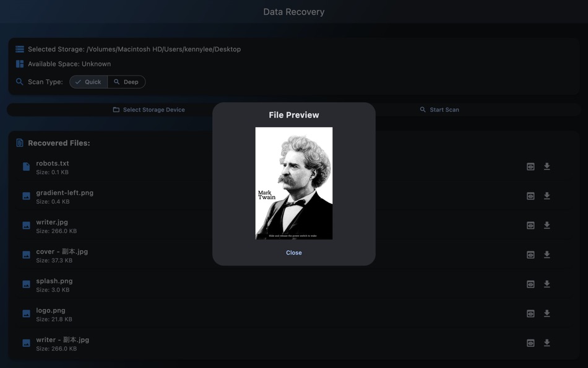Click the Selected Storage path text
This screenshot has width=588, height=368.
click(134, 49)
